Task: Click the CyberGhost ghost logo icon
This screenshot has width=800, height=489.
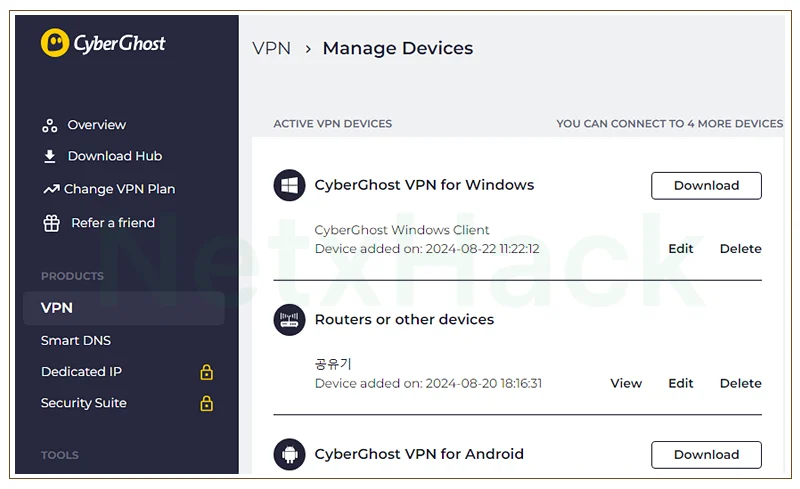Action: [x=55, y=43]
